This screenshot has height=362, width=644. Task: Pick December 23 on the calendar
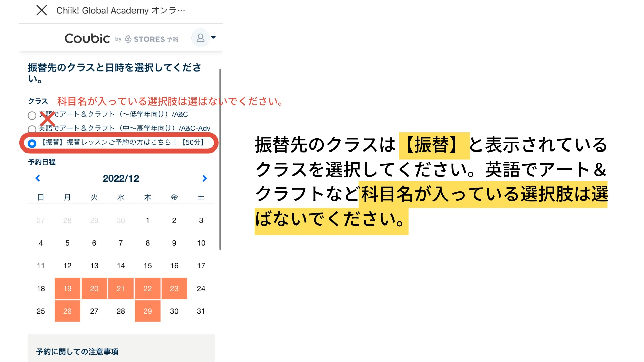(x=174, y=288)
